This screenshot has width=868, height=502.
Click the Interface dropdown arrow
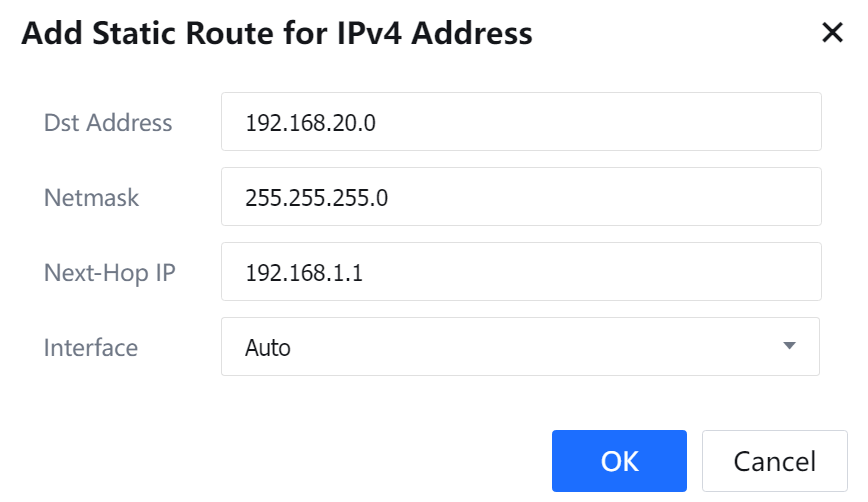coord(789,346)
